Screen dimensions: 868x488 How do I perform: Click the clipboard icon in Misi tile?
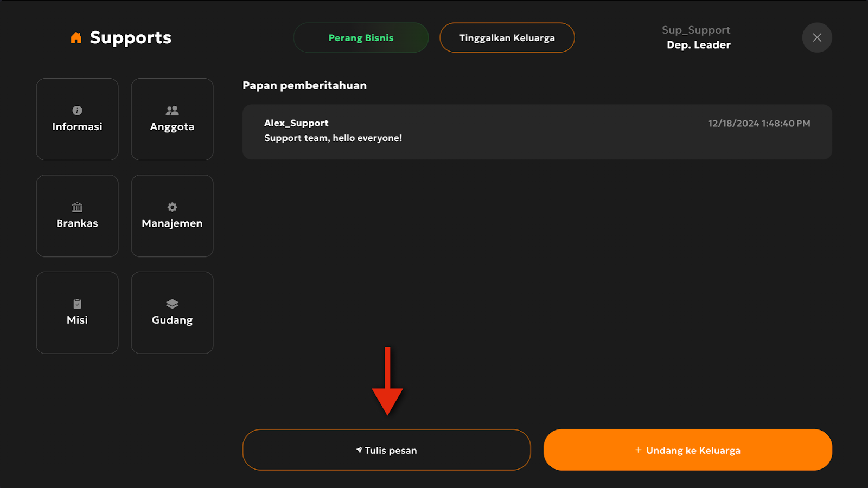[x=78, y=304]
